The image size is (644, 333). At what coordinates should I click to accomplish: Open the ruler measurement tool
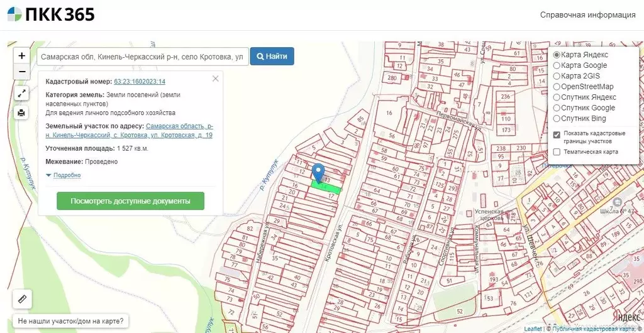[22, 299]
